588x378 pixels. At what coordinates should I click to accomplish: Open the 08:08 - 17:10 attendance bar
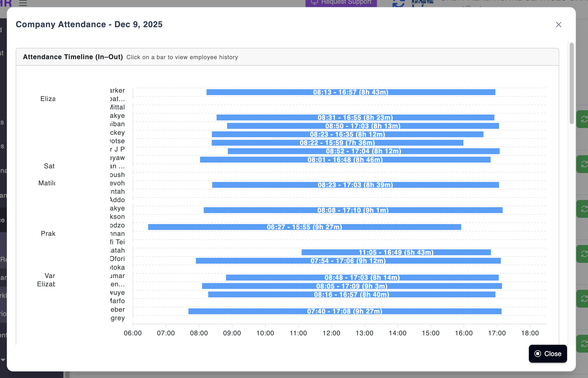353,210
